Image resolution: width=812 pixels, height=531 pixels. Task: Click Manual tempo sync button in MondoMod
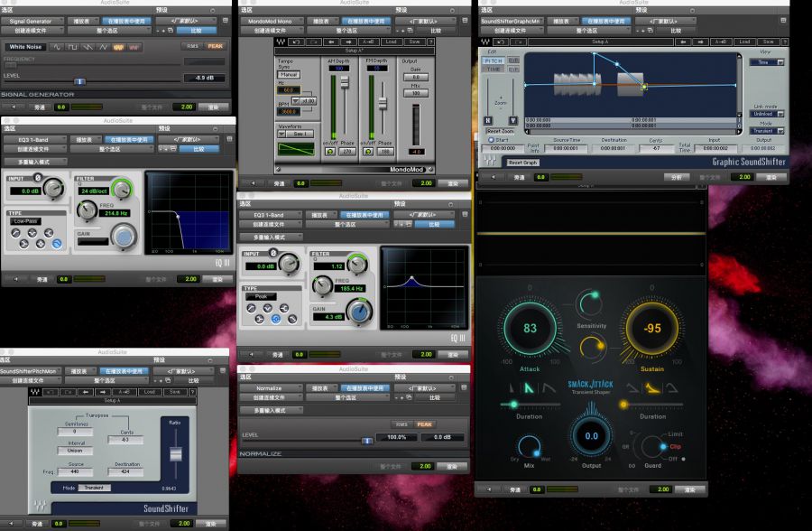[x=289, y=75]
